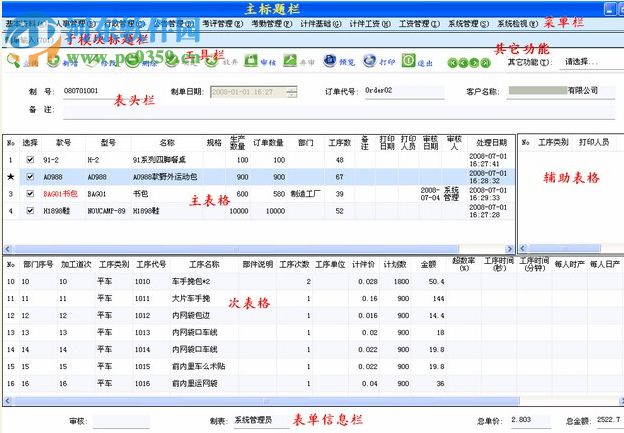Click the 制造工厂 department cell

click(305, 194)
